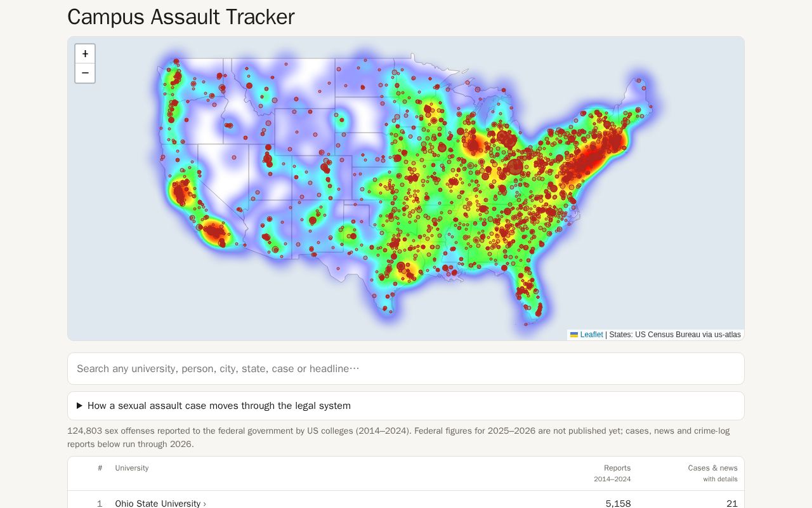The width and height of the screenshot is (812, 508).
Task: Click the university search field
Action: [406, 368]
